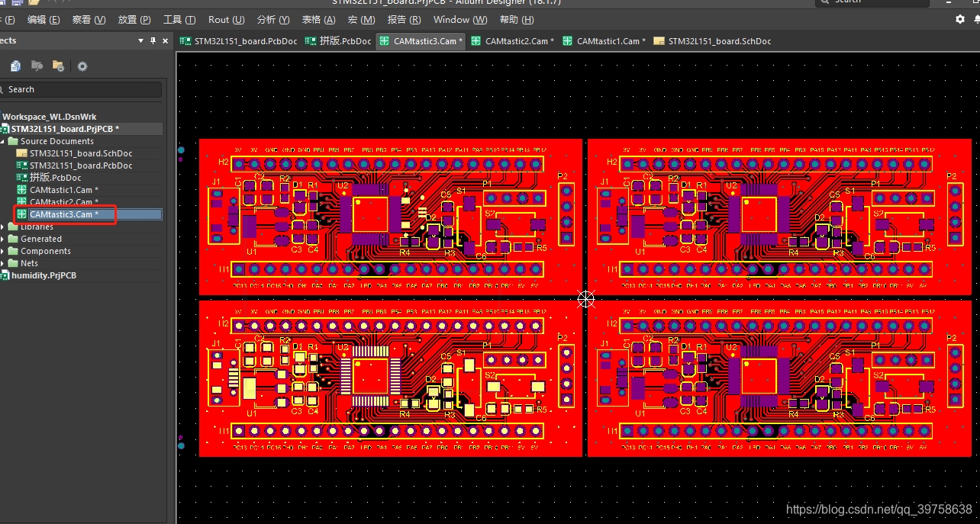This screenshot has width=980, height=524.
Task: Click the crosshair origin marker between the boards
Action: click(x=586, y=298)
